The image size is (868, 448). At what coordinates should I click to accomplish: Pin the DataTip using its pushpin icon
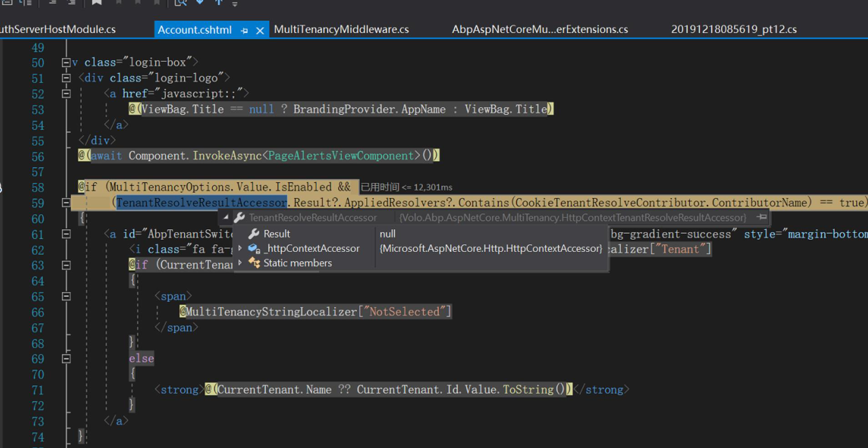pyautogui.click(x=761, y=217)
